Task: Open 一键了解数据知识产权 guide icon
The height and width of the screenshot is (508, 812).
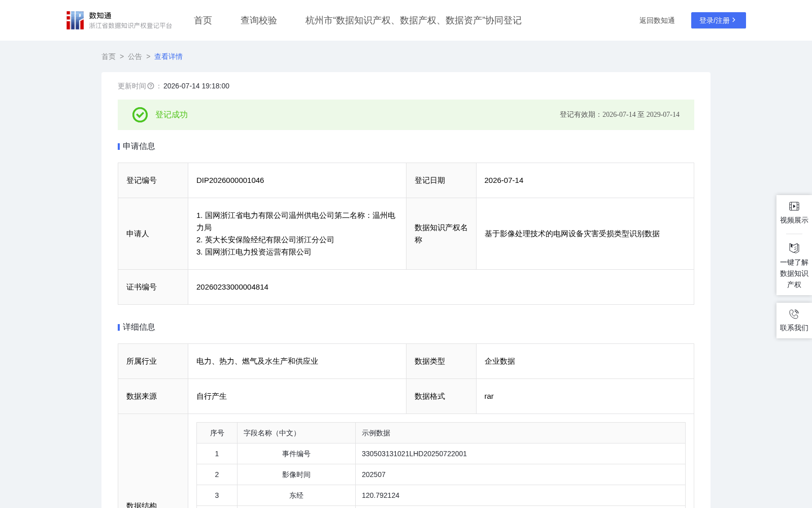Action: [x=794, y=248]
